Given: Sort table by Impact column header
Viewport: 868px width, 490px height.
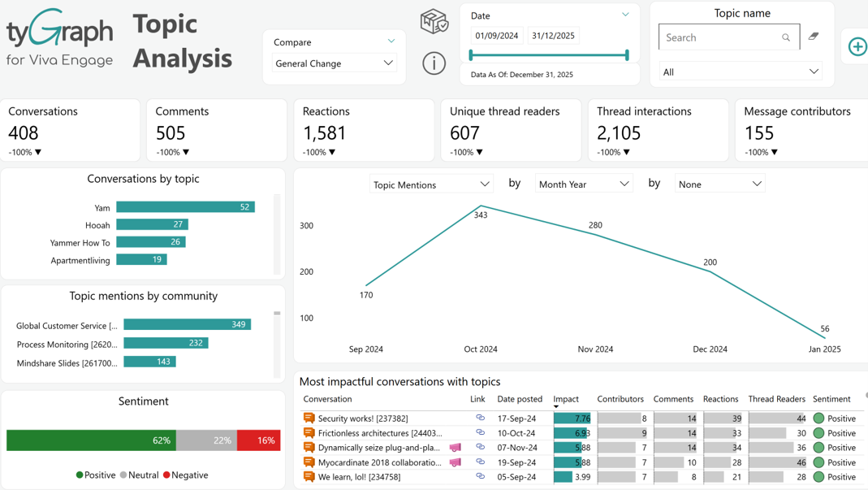Looking at the screenshot, I should click(x=566, y=398).
